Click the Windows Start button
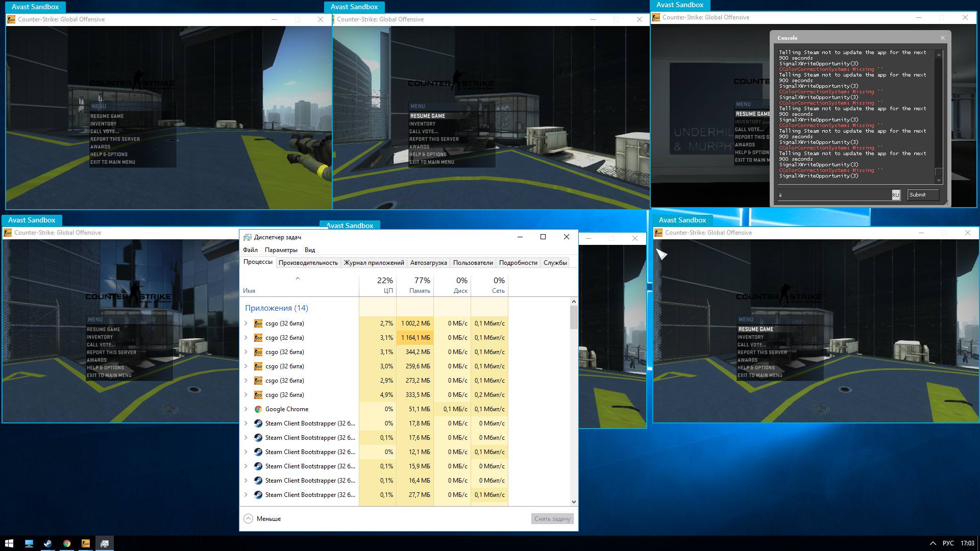Screen dimensions: 980x551 pyautogui.click(x=9, y=543)
